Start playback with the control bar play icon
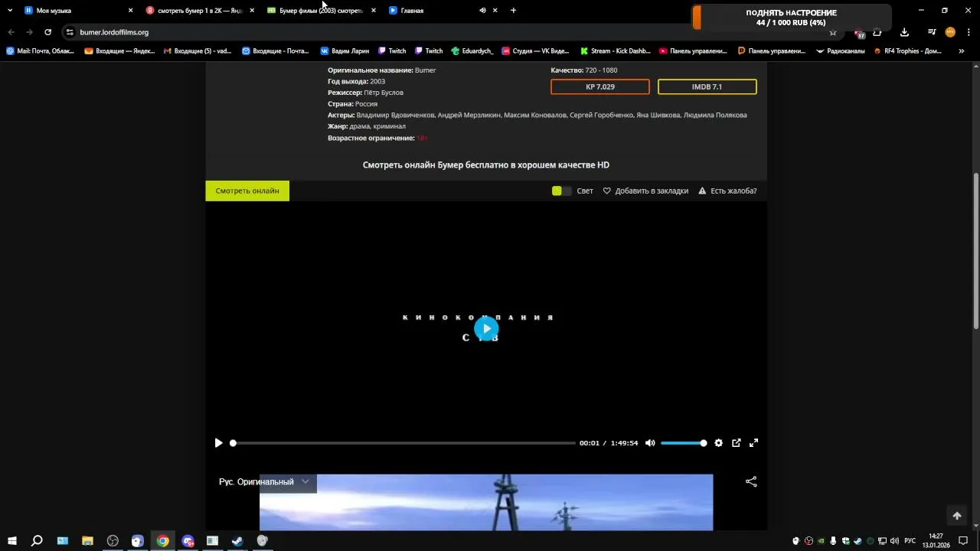 pyautogui.click(x=218, y=443)
